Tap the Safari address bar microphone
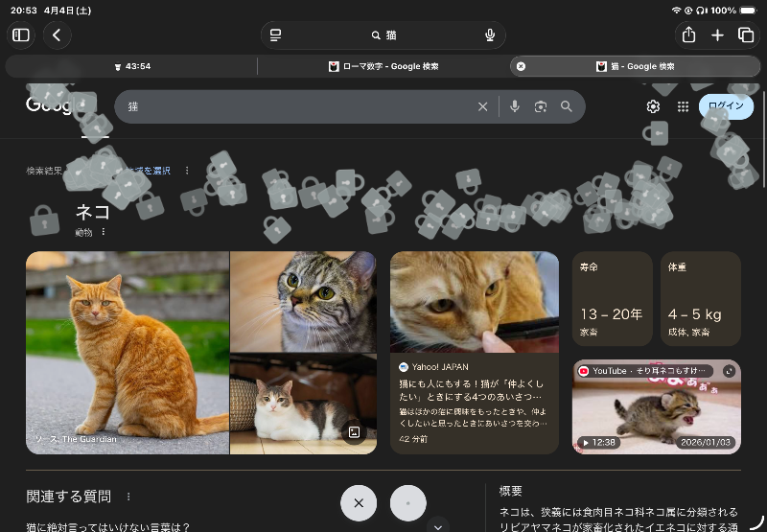The image size is (767, 532). [x=490, y=35]
